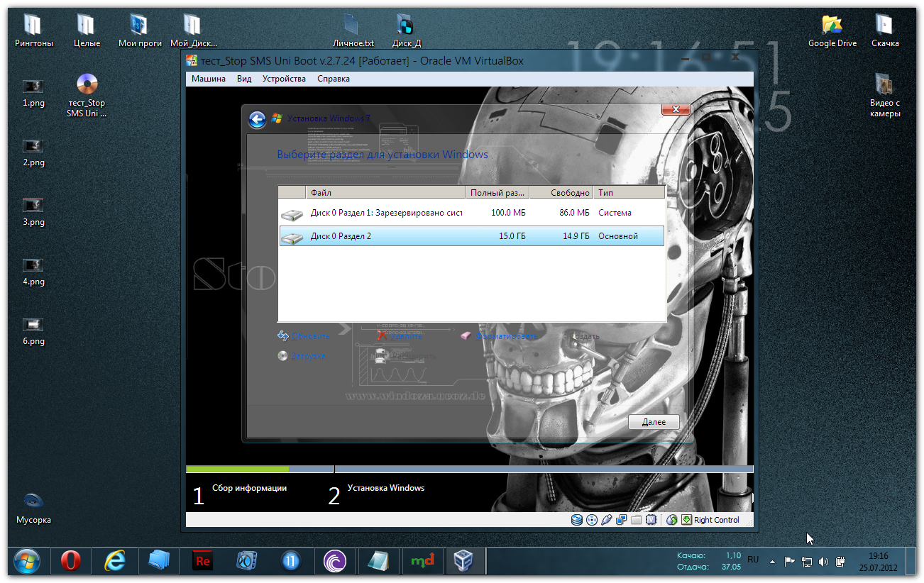
Task: Click the hard disk indicator in VirtualBox status bar
Action: (577, 520)
